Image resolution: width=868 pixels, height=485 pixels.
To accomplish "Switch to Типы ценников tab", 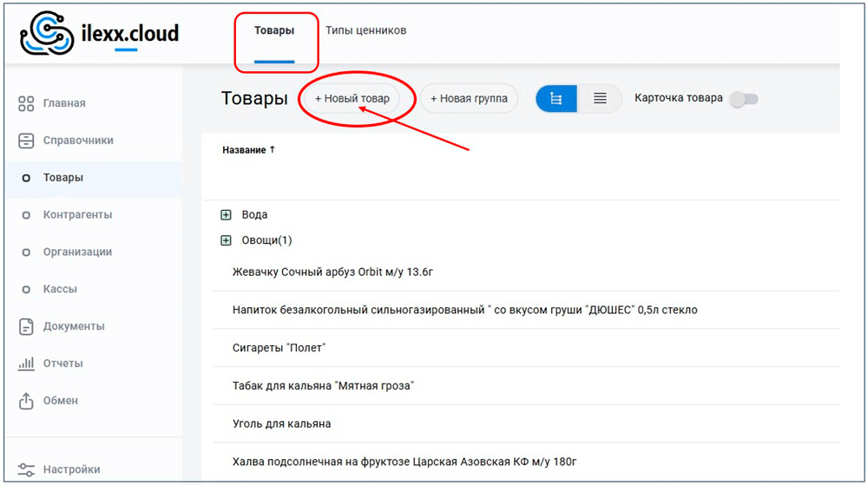I will (365, 31).
